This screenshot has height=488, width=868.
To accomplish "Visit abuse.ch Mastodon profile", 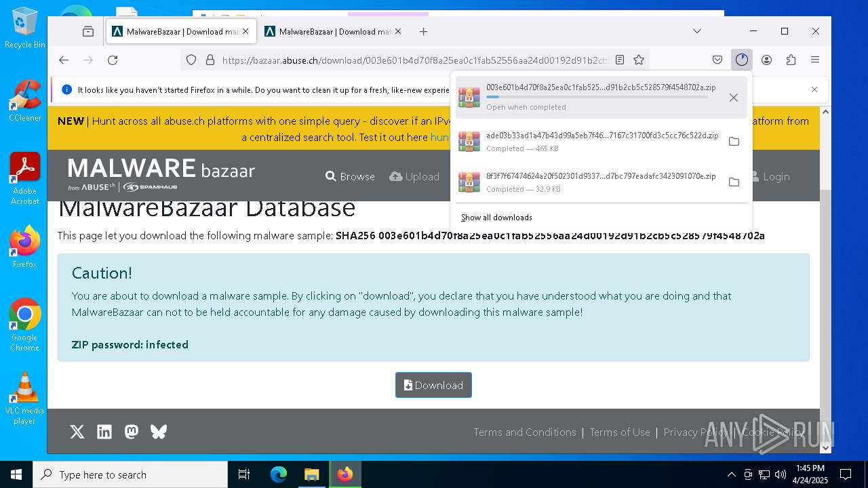I will pyautogui.click(x=132, y=432).
